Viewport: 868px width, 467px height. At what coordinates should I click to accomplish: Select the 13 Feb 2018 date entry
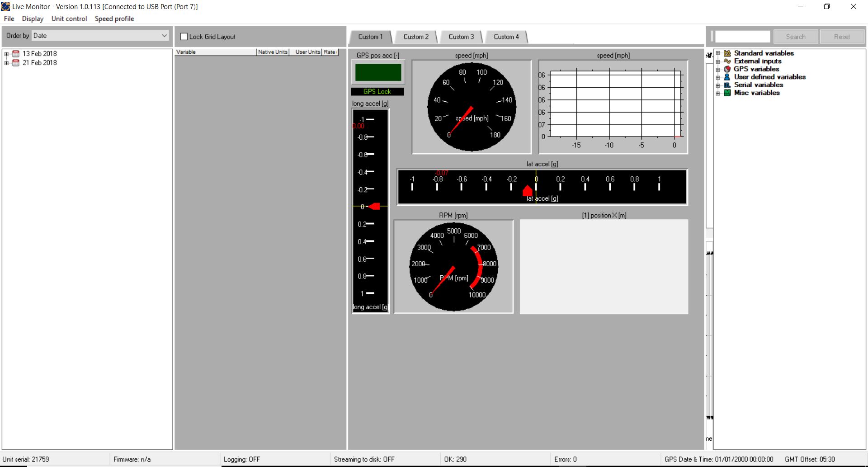coord(40,54)
